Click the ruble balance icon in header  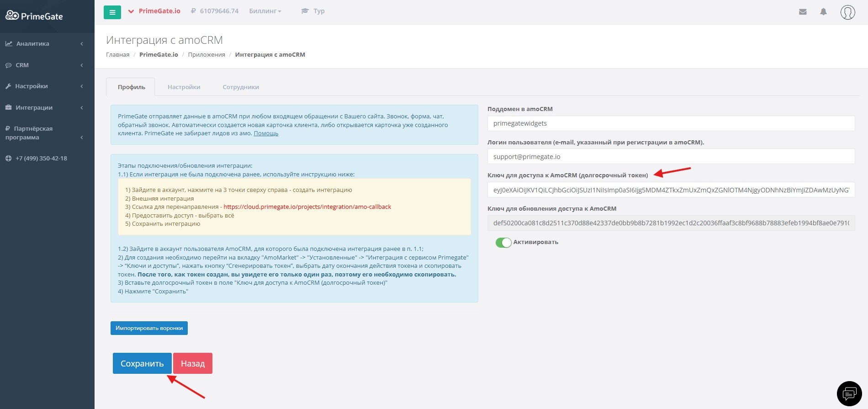click(x=193, y=11)
